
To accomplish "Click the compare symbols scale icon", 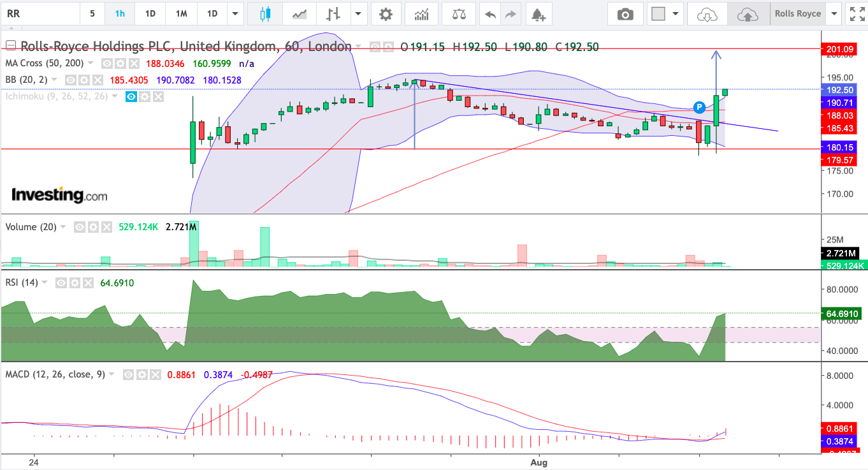I will [459, 13].
